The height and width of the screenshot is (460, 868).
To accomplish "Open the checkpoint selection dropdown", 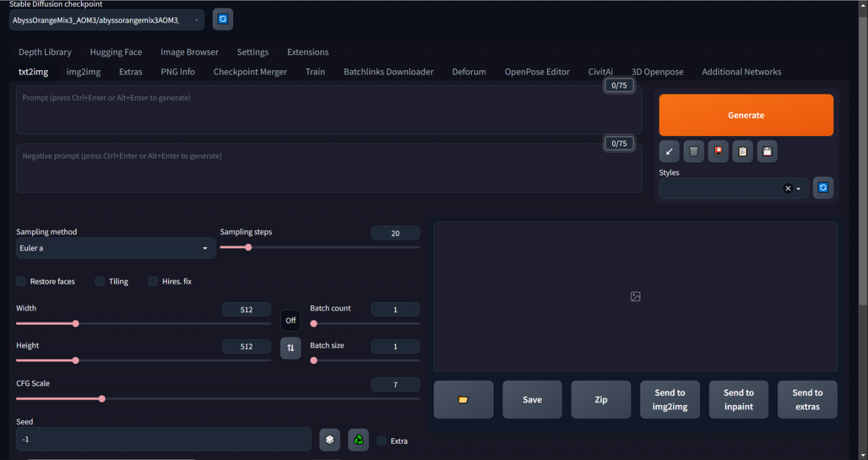I will [106, 20].
